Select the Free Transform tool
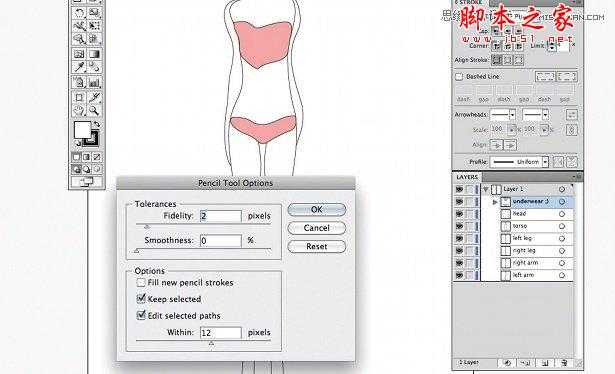The width and height of the screenshot is (615, 374). point(94,26)
